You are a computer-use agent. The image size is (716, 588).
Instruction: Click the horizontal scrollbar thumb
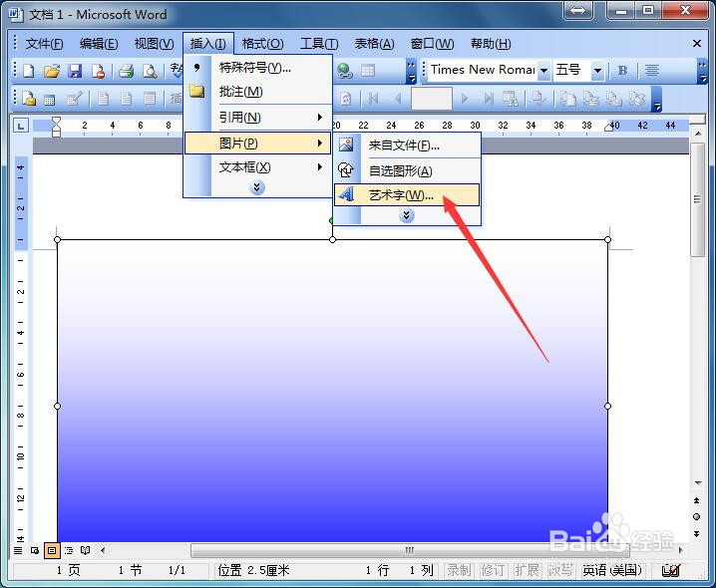[410, 550]
